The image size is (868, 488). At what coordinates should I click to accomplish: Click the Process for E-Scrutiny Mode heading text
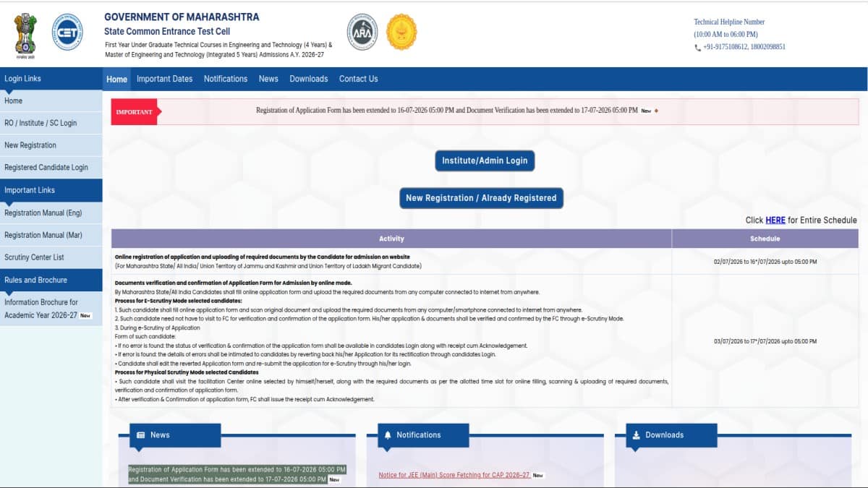coord(179,301)
